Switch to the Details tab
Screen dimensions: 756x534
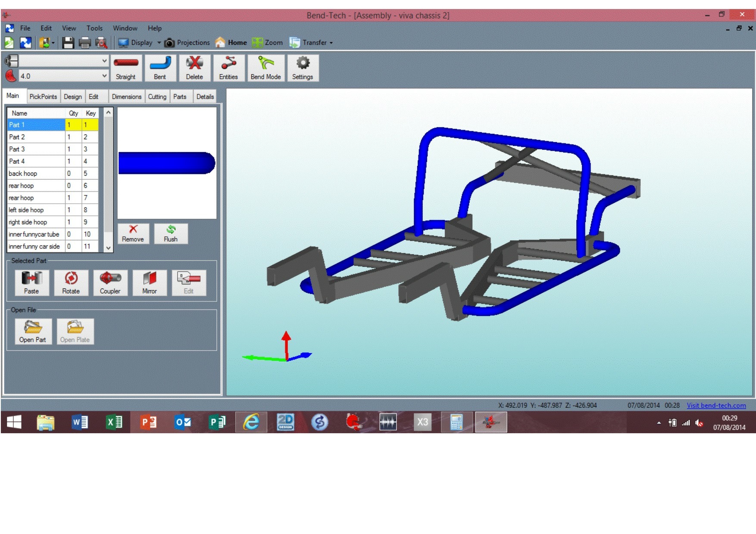tap(205, 96)
